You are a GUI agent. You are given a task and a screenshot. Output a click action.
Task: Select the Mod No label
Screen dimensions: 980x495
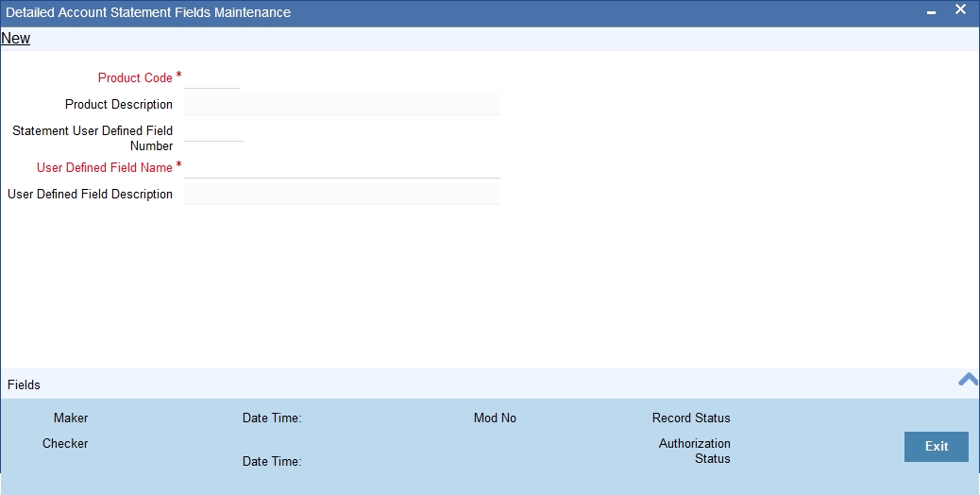[x=495, y=418]
